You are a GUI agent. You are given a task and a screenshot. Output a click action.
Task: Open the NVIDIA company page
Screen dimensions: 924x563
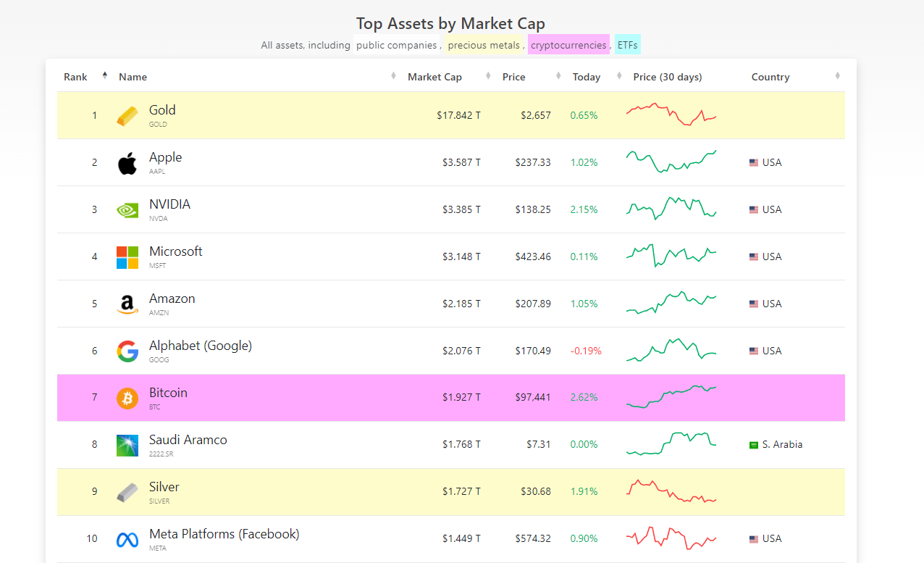[x=169, y=204]
